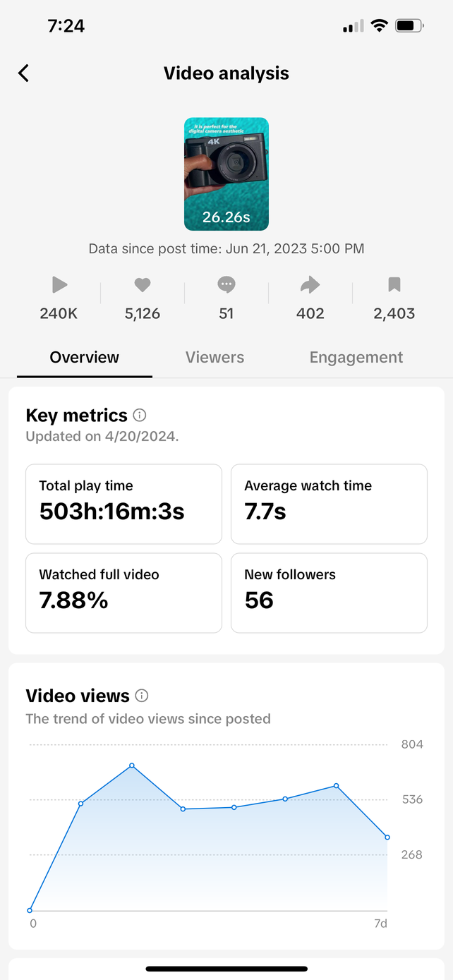Tap the comments bubble icon
The height and width of the screenshot is (980, 453).
pyautogui.click(x=226, y=285)
